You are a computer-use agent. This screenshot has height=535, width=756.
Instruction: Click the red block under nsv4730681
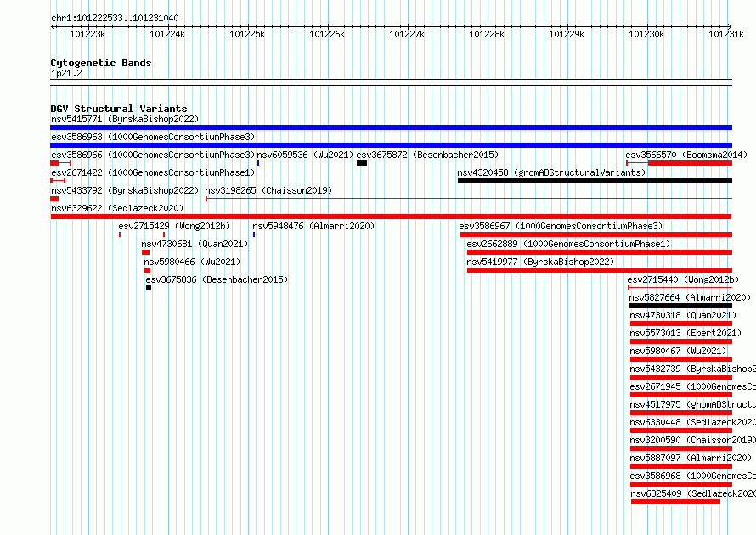tap(145, 252)
